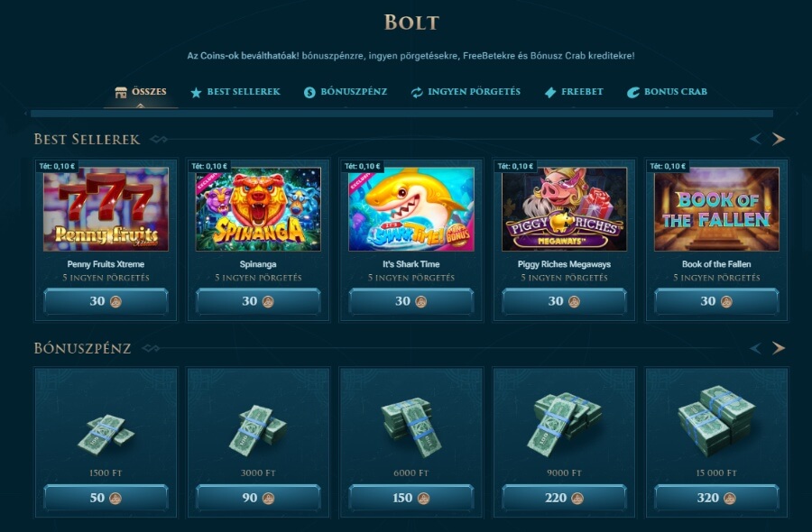812x532 pixels.
Task: Buy 15 000 Ft bonus for 320 coins
Action: coord(716,498)
